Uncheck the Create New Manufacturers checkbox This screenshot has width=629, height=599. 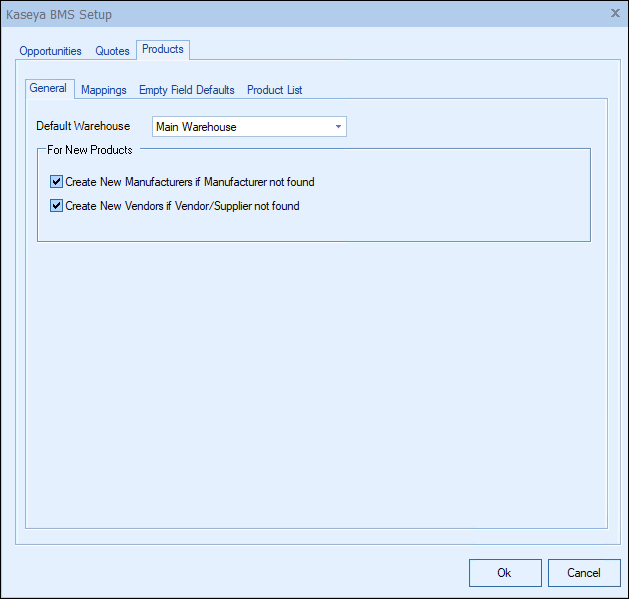click(56, 182)
